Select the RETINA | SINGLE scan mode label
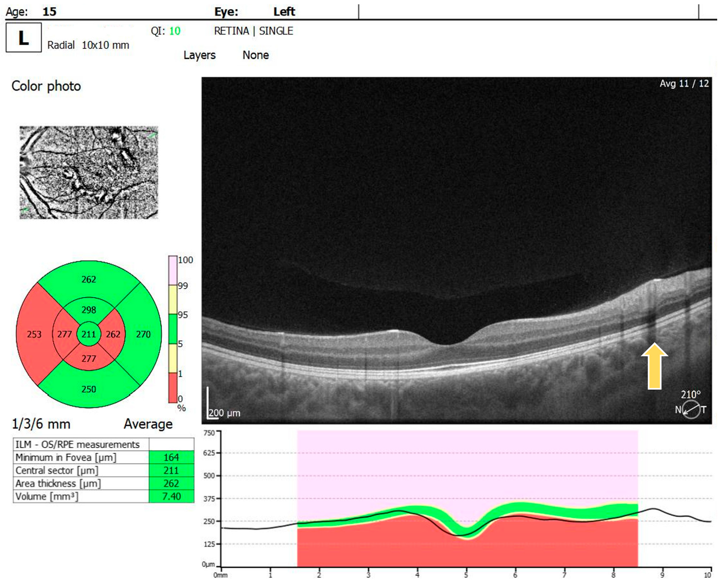Image resolution: width=724 pixels, height=588 pixels. click(x=254, y=31)
